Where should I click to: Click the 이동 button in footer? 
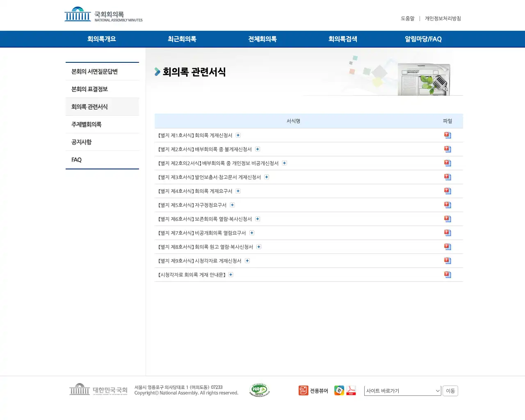click(x=450, y=391)
